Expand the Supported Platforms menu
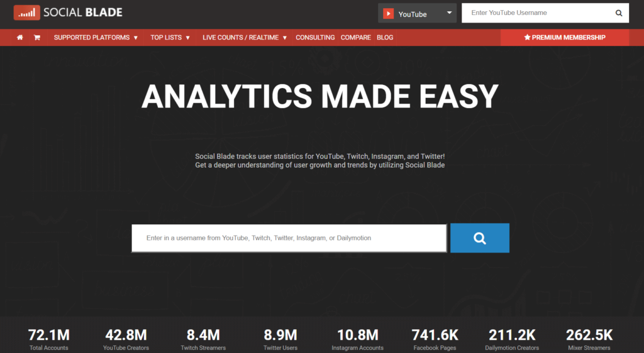 (x=96, y=37)
